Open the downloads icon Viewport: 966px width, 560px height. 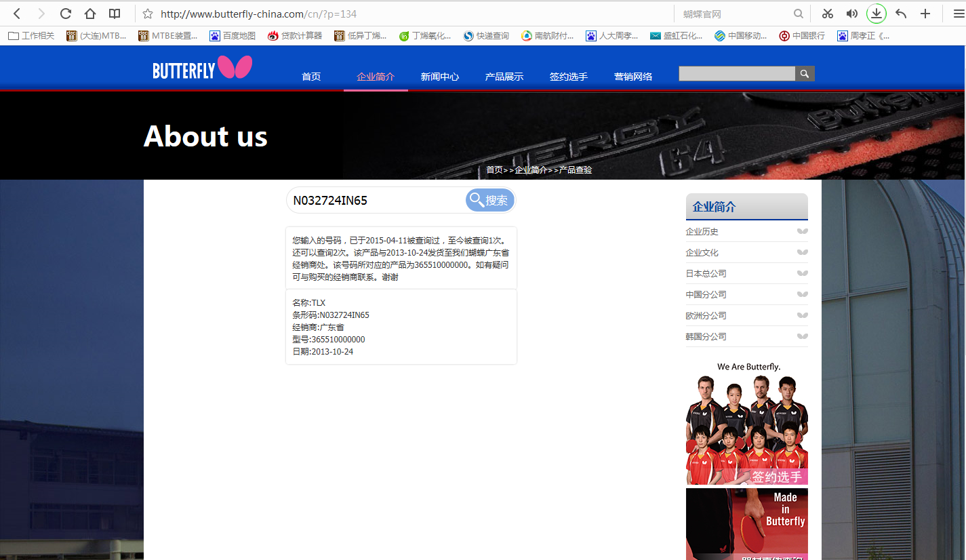(x=877, y=14)
